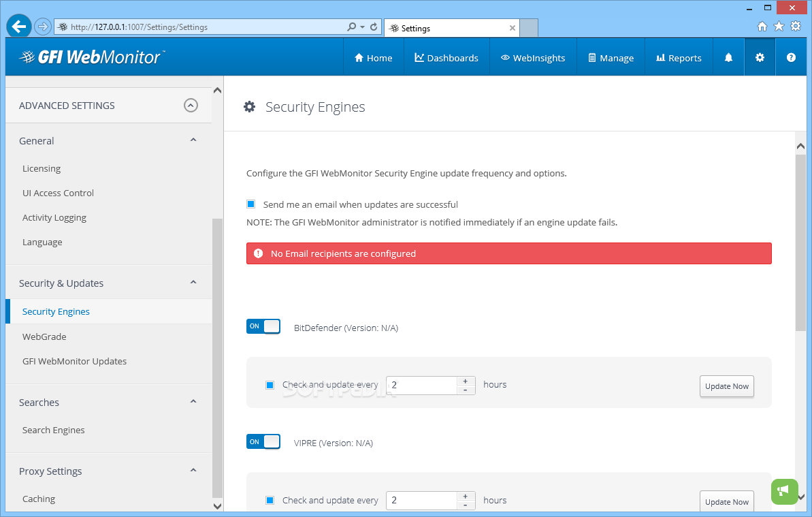The height and width of the screenshot is (517, 812).
Task: Collapse the Advanced Settings panel
Action: pos(191,106)
